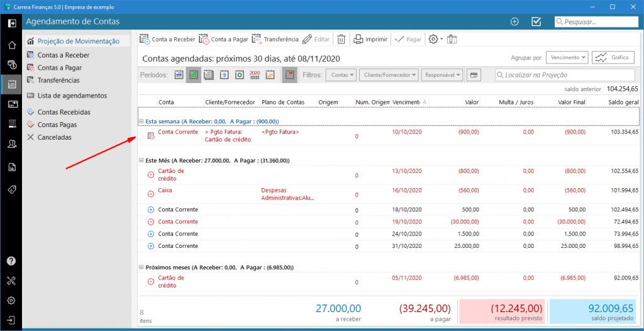Click the Gráfico button
The image size is (644, 331).
tap(613, 57)
